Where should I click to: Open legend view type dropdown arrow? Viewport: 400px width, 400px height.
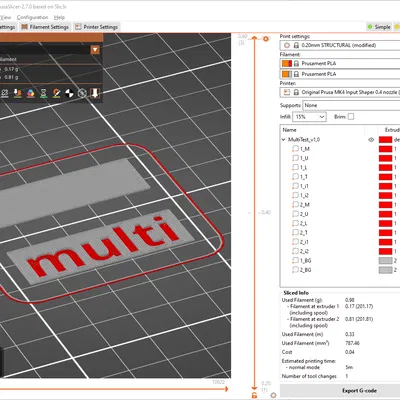click(x=95, y=50)
